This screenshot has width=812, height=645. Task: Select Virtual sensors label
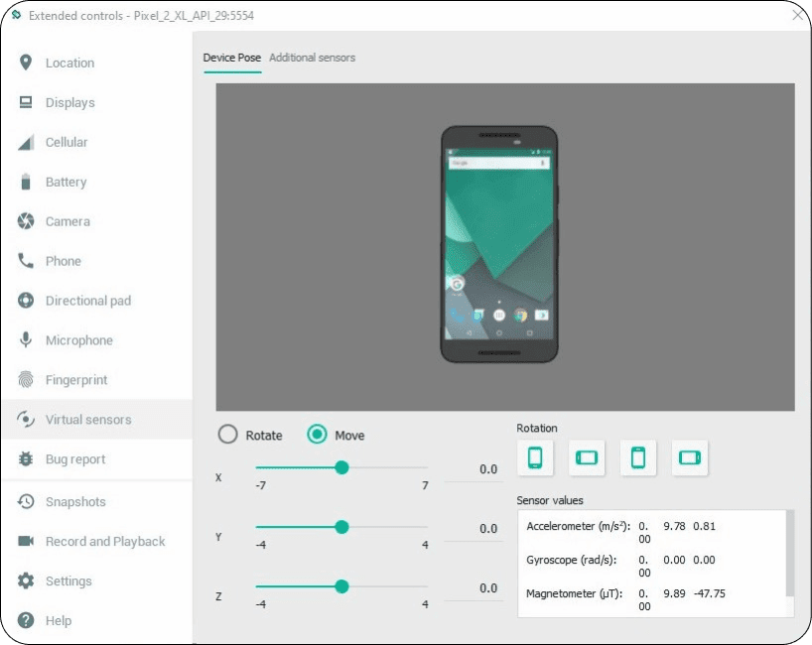pyautogui.click(x=88, y=420)
